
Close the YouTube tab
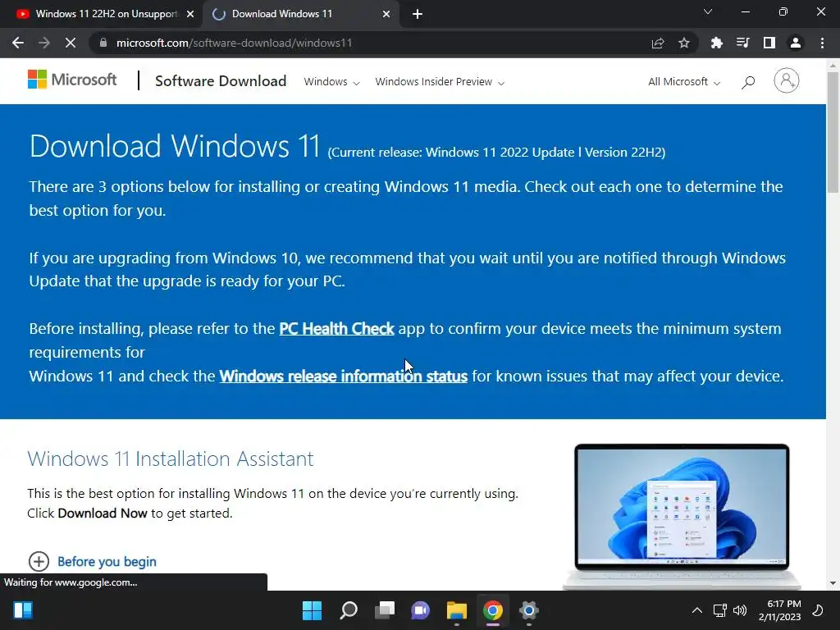tap(190, 15)
